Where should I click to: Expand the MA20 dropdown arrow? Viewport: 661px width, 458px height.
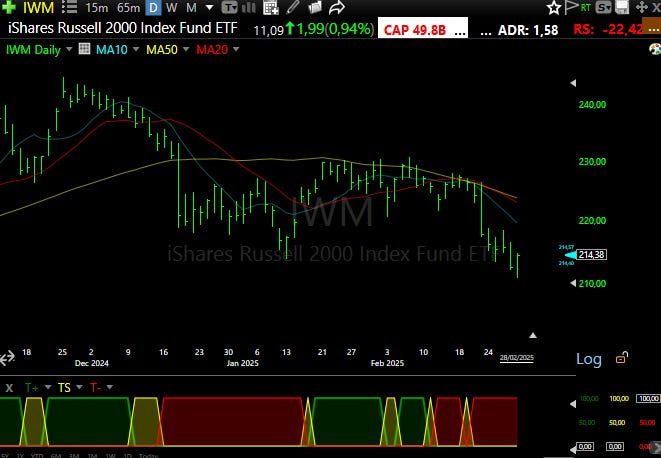(x=236, y=49)
